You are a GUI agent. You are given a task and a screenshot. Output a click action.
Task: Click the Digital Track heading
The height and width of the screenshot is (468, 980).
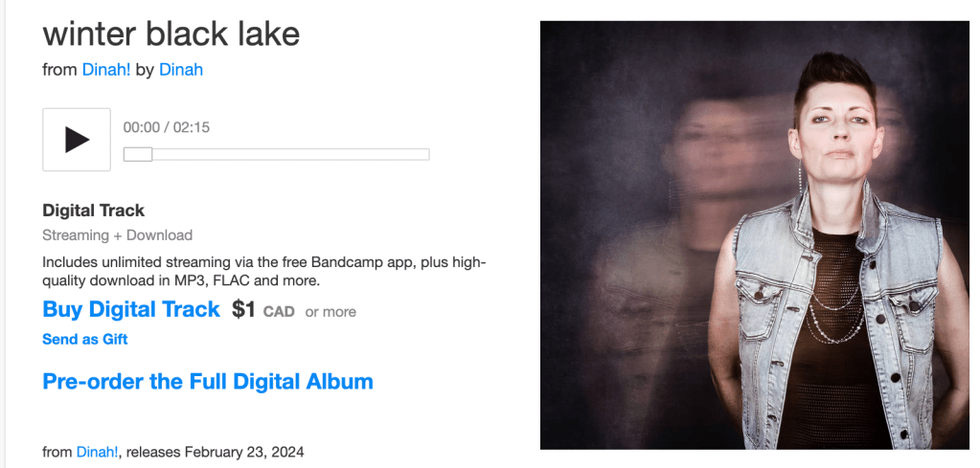(x=93, y=211)
